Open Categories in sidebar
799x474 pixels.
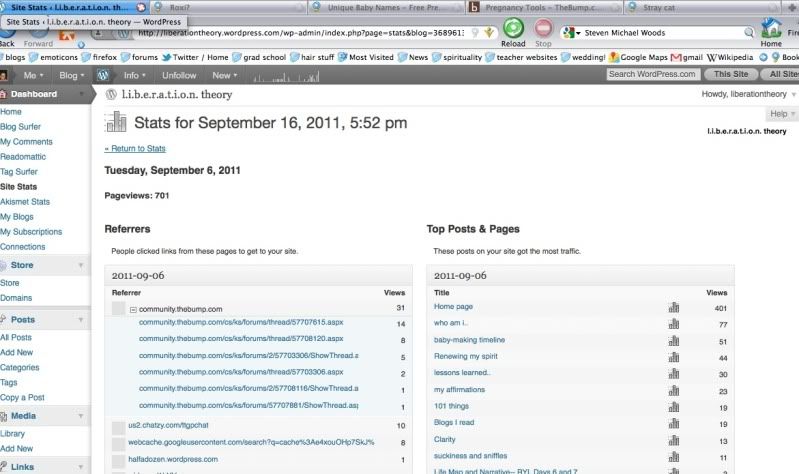(19, 367)
